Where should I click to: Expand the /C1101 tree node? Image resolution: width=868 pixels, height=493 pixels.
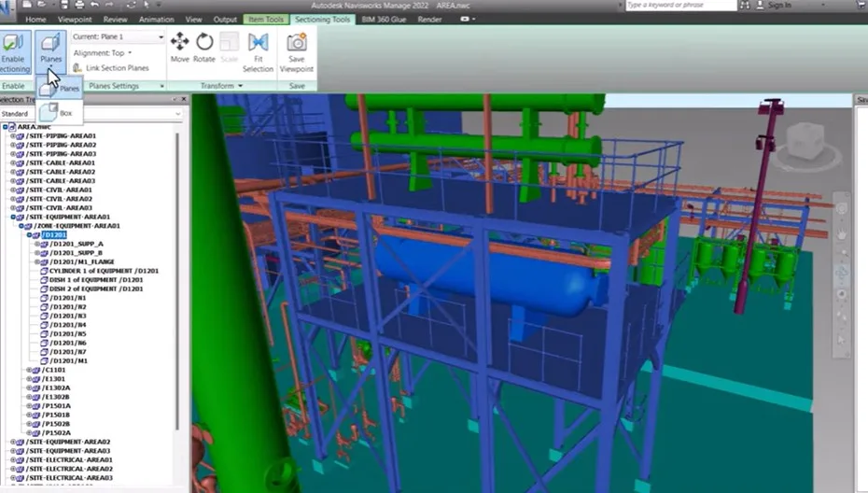[29, 370]
